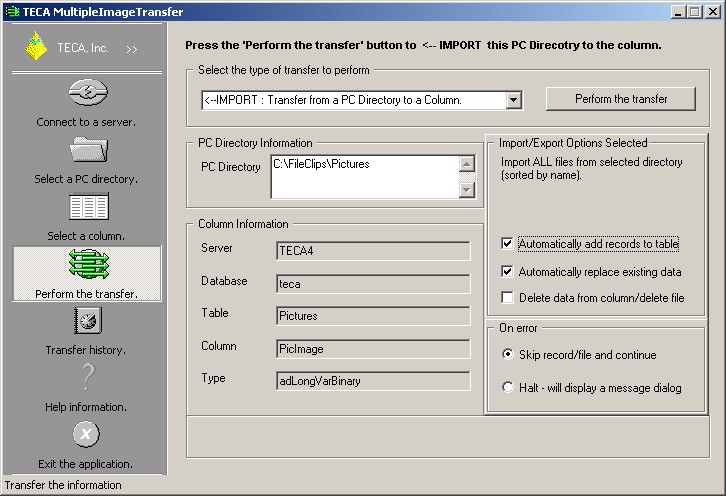
Task: Click the TECA pyramid logo icon
Action: coord(36,46)
